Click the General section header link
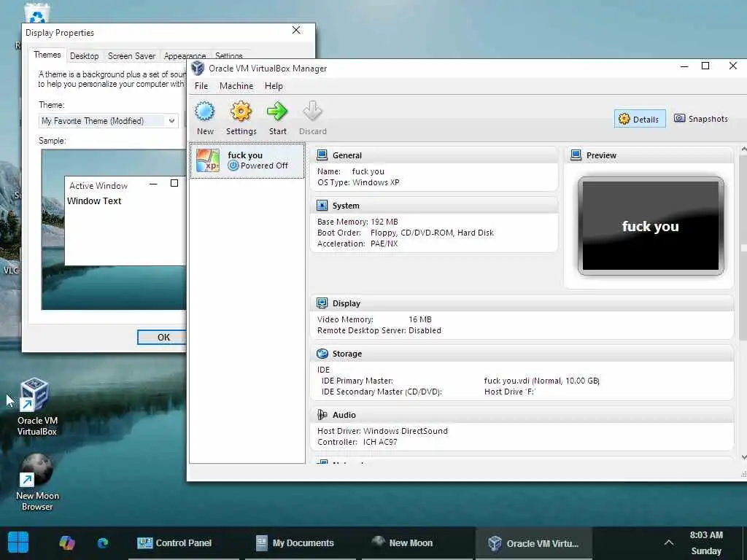This screenshot has height=560, width=747. pos(347,155)
